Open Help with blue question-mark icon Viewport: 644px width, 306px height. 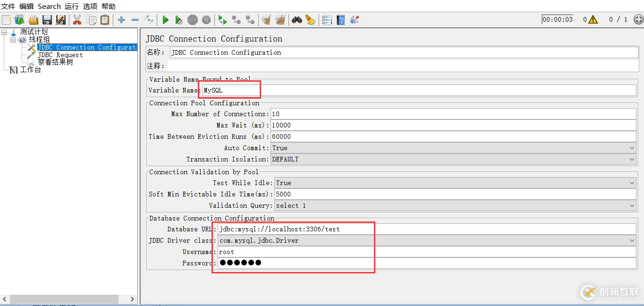click(x=341, y=20)
